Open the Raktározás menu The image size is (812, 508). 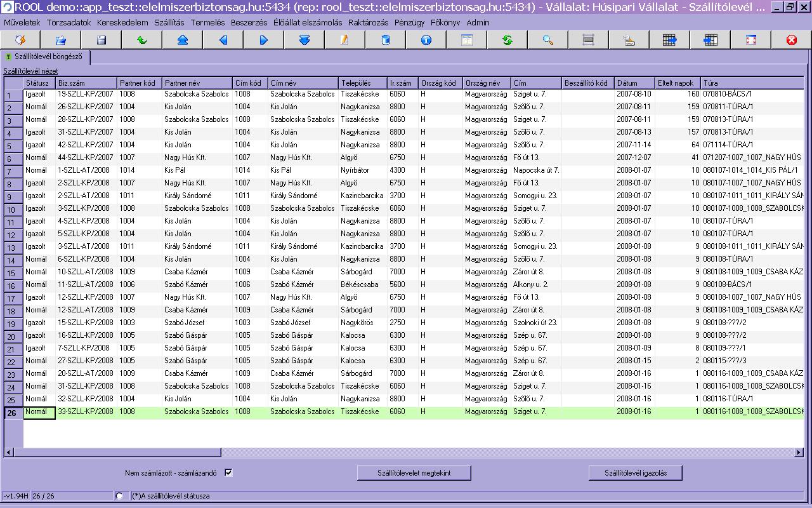368,22
